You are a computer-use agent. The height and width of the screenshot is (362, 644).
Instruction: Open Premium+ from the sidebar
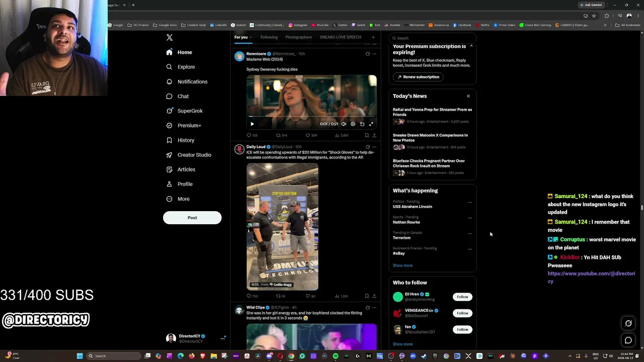click(184, 125)
